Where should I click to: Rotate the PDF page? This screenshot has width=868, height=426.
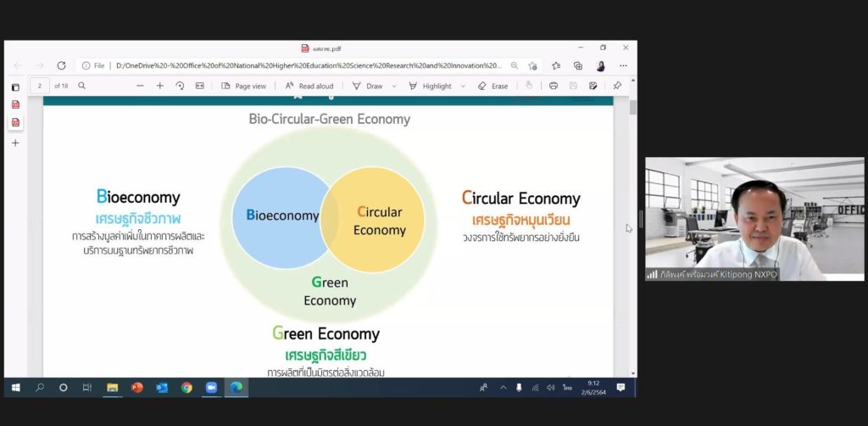(180, 86)
